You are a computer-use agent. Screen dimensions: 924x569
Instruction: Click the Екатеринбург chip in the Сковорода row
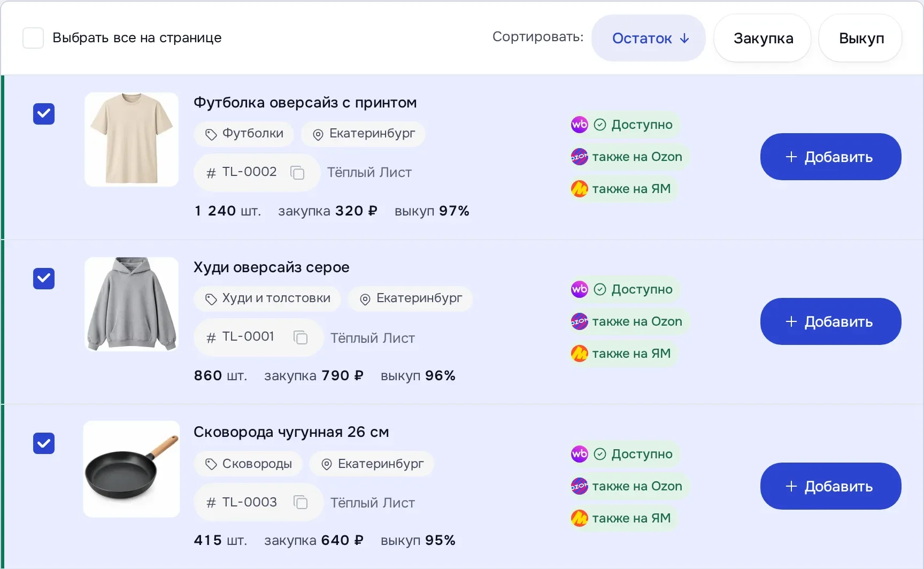pyautogui.click(x=372, y=464)
